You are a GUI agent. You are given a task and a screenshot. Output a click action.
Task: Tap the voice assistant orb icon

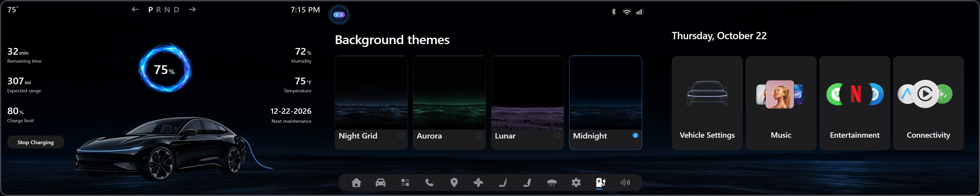coord(339,14)
